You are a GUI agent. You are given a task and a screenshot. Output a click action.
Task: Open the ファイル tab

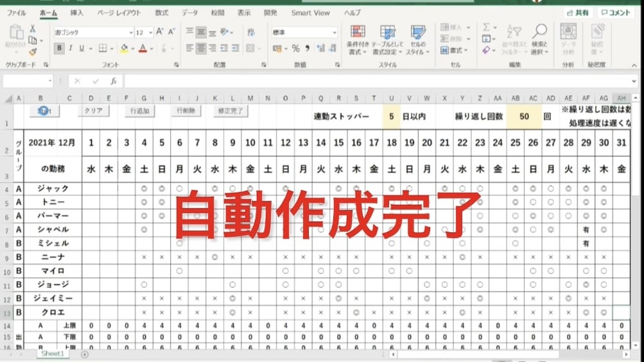click(17, 13)
